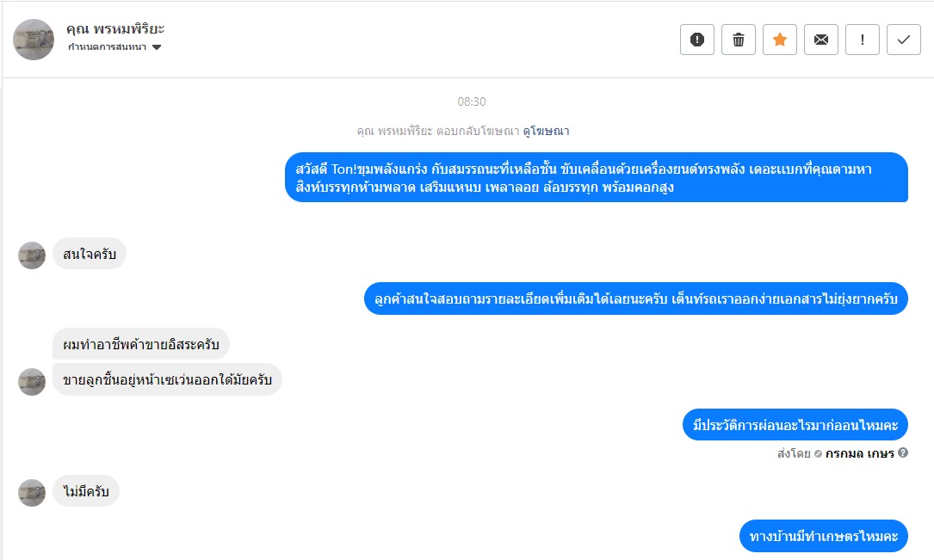934x560 pixels.
Task: Click the spam report exclamation circle icon
Action: (x=697, y=40)
